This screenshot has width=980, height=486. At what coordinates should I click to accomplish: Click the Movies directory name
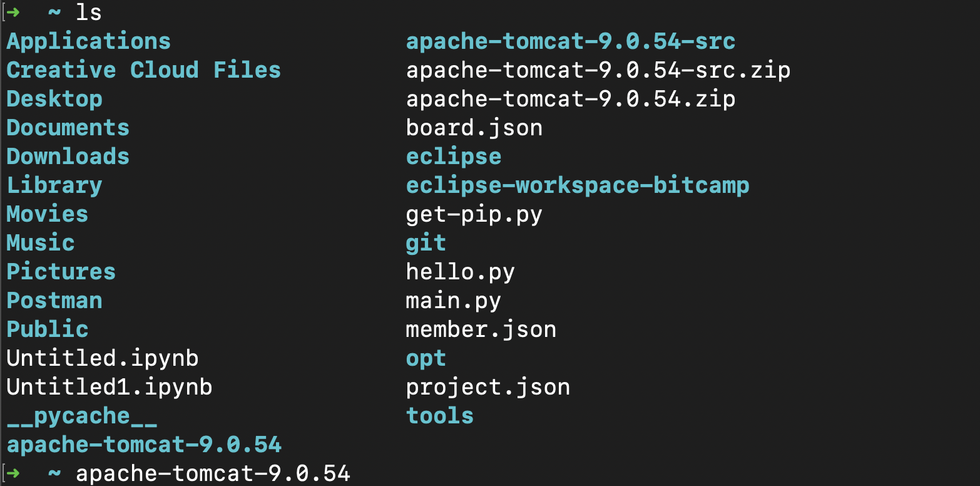coord(47,214)
